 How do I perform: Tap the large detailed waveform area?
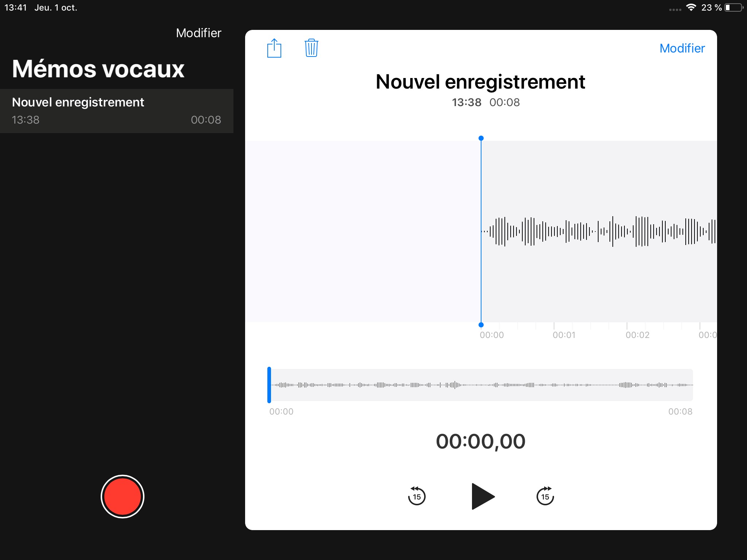598,232
